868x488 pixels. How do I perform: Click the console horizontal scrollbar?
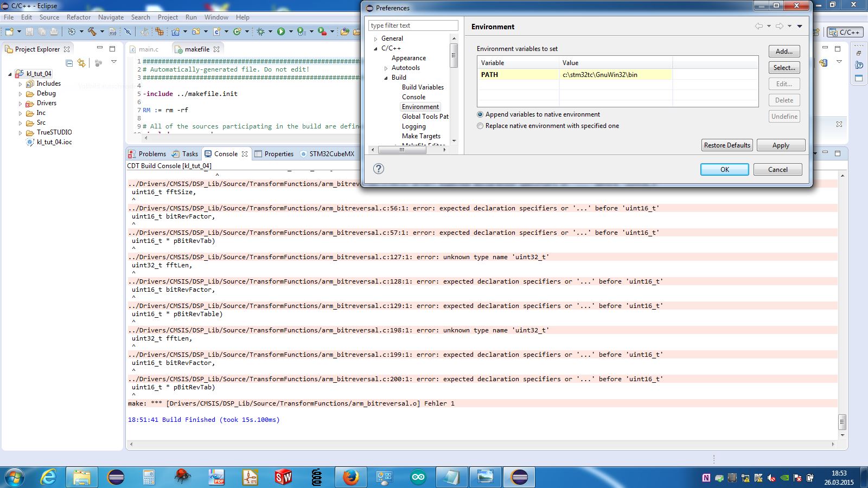pos(481,444)
